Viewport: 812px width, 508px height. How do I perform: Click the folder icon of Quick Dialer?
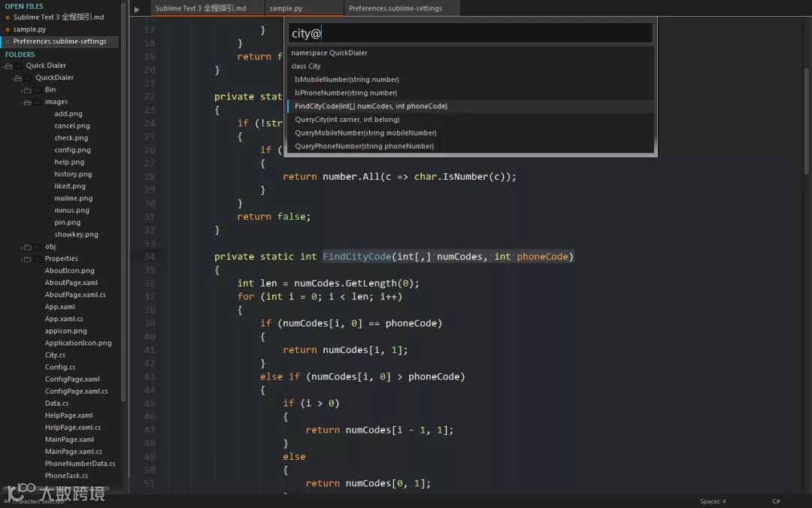[x=19, y=65]
